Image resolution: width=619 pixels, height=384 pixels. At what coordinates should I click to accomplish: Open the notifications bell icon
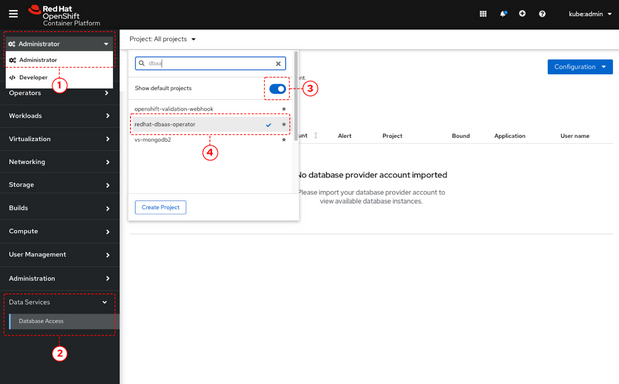point(503,14)
